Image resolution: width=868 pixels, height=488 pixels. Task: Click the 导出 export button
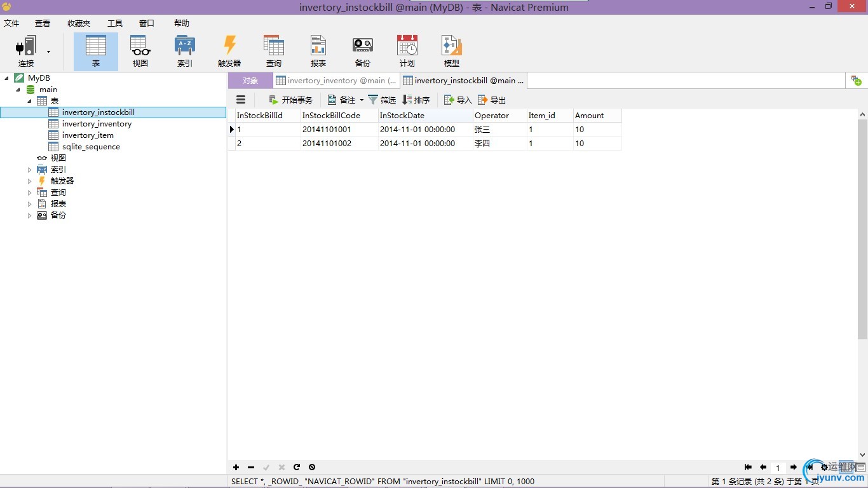[x=492, y=100]
